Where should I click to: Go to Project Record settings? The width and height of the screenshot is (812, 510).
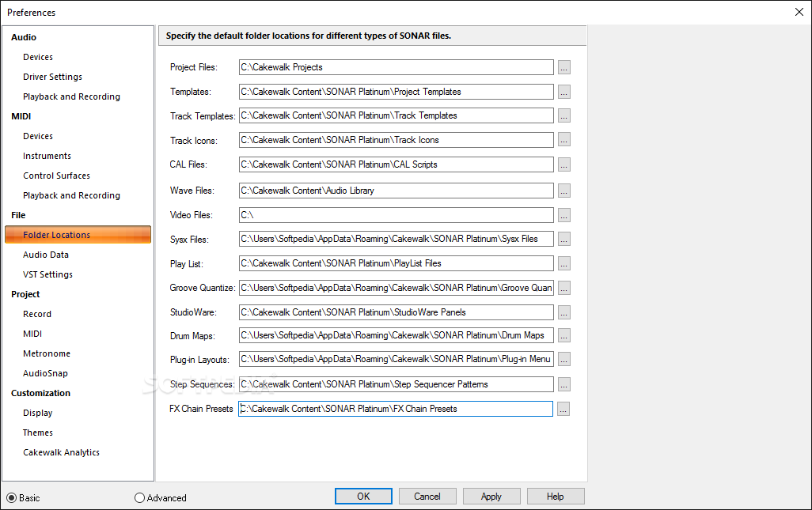pyautogui.click(x=36, y=314)
